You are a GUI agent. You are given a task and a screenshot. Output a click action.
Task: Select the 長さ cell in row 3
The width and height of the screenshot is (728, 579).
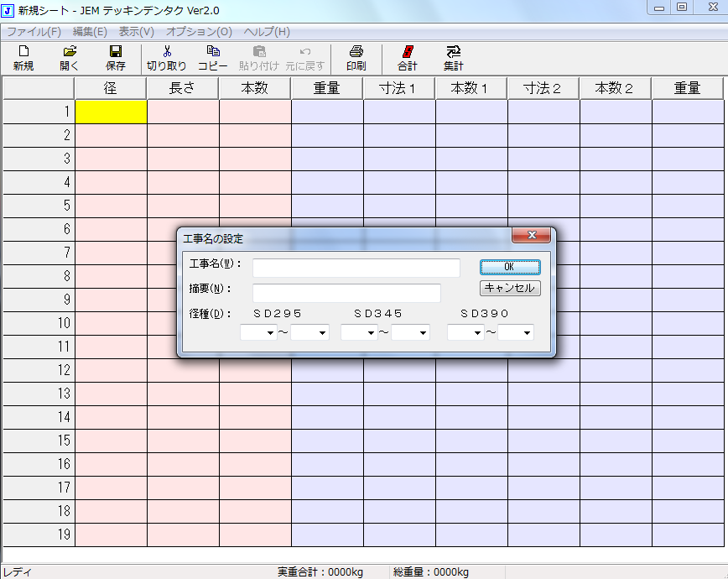[183, 159]
